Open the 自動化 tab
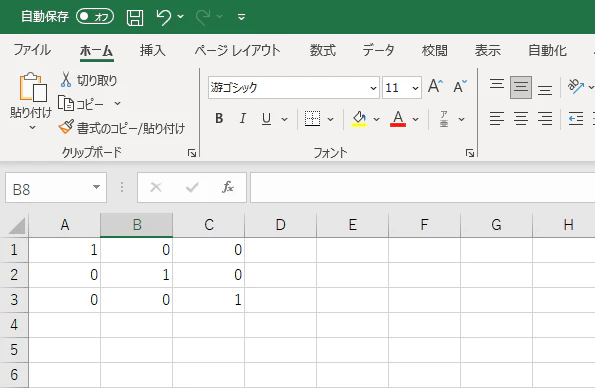 pyautogui.click(x=548, y=50)
